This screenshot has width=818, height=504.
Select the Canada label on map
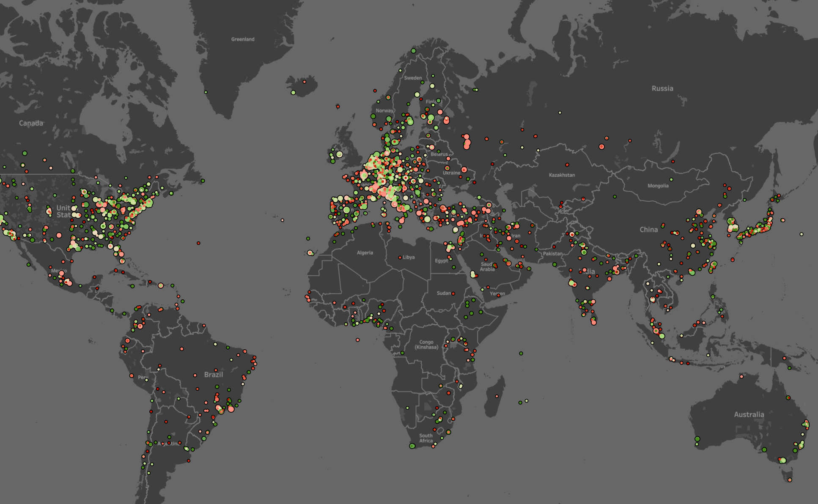tap(31, 123)
